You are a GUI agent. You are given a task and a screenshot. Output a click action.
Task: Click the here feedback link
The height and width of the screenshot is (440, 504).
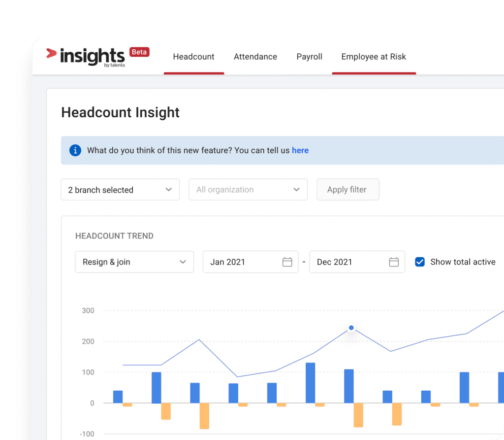click(300, 150)
